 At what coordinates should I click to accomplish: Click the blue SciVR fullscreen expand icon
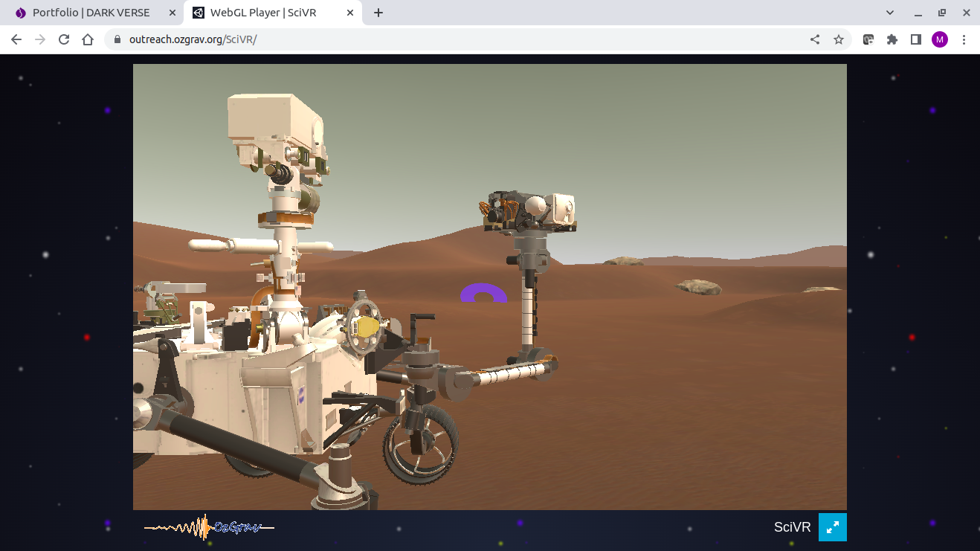(832, 527)
